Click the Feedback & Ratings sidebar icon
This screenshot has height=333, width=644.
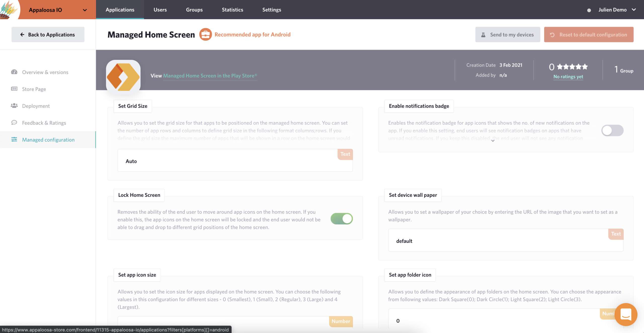pyautogui.click(x=14, y=123)
